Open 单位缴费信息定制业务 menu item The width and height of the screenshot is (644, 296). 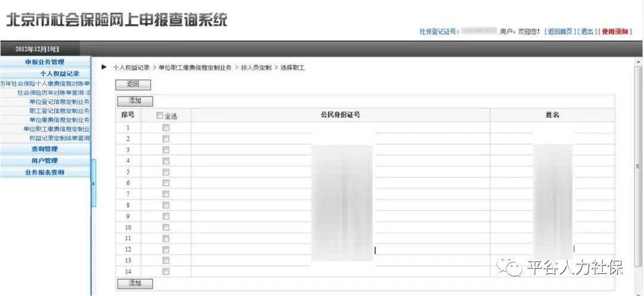click(x=60, y=120)
